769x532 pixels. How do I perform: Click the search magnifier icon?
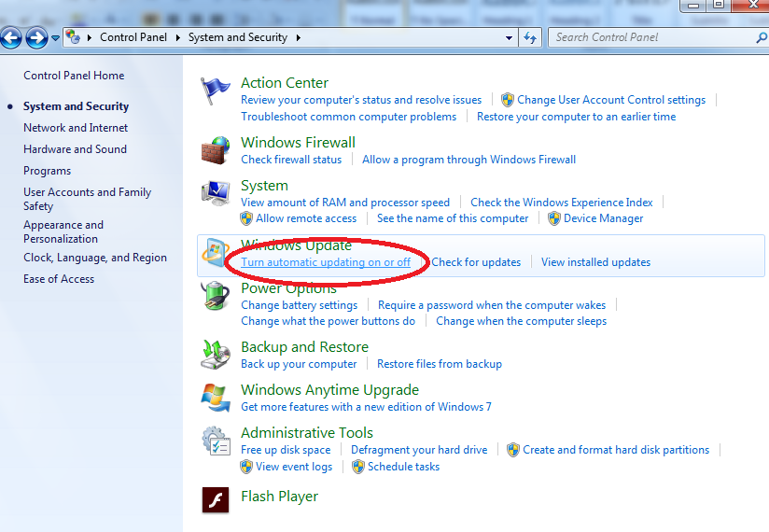click(762, 37)
